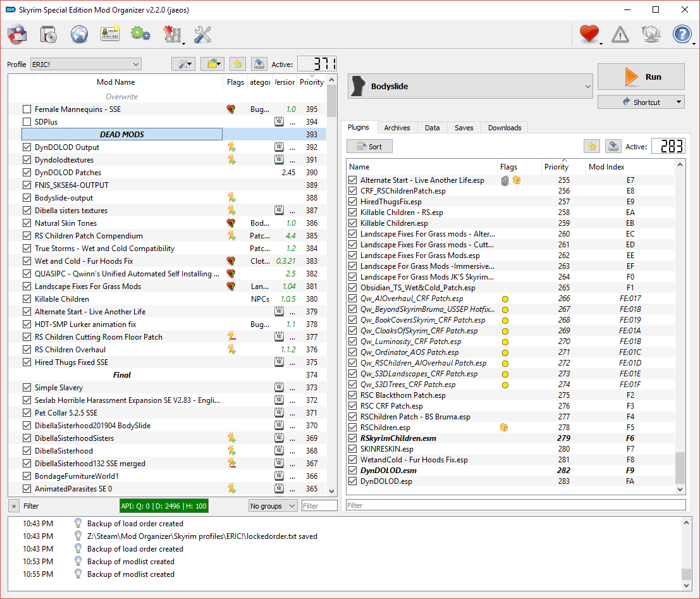Click the plugin Sort button

pyautogui.click(x=369, y=147)
